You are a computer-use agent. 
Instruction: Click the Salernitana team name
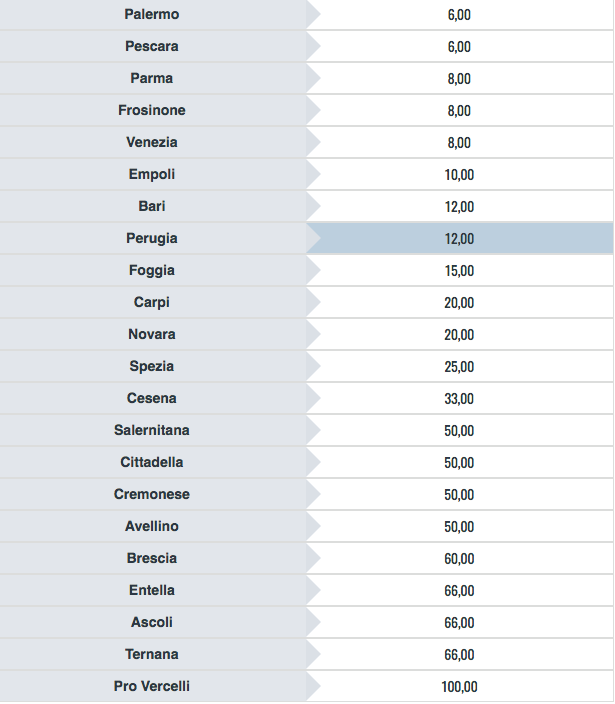coord(152,430)
